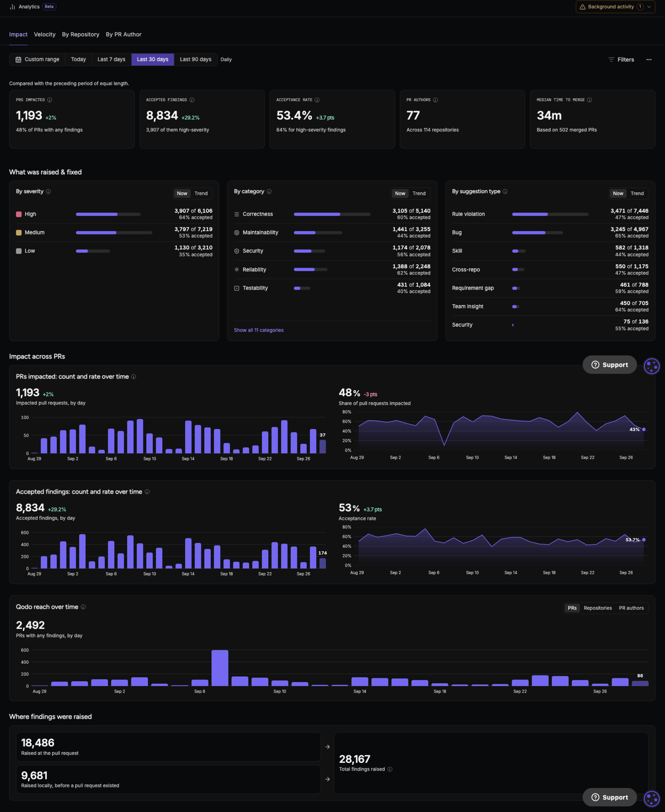Screen dimensions: 665x812
Task: Select Now in By severity panel
Action: (x=182, y=194)
